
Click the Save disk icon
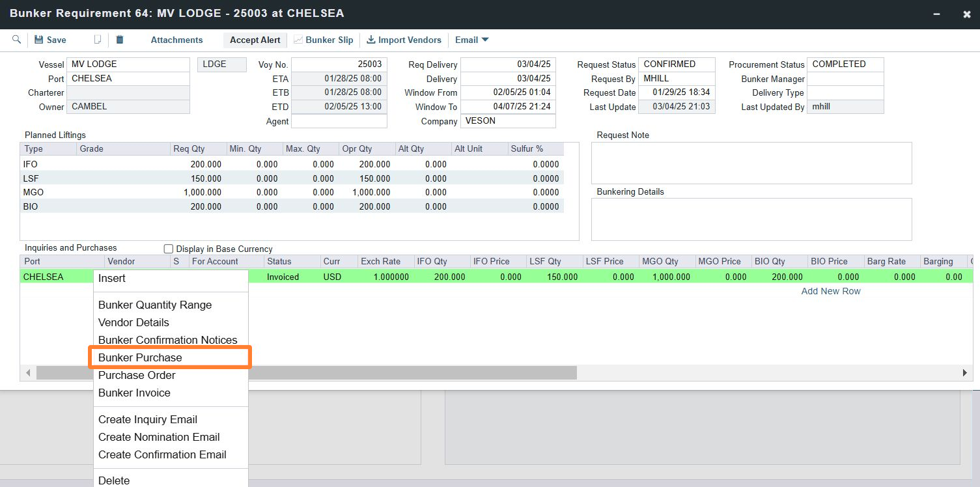point(40,40)
